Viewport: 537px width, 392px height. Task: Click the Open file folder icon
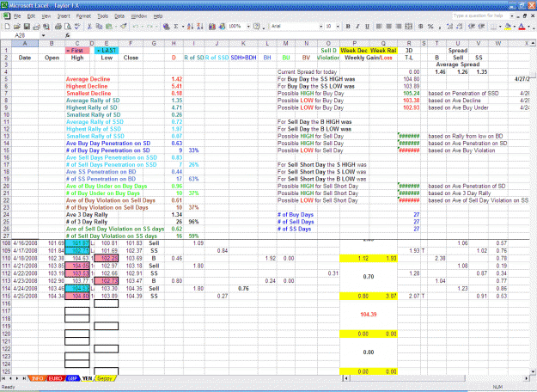[17, 27]
